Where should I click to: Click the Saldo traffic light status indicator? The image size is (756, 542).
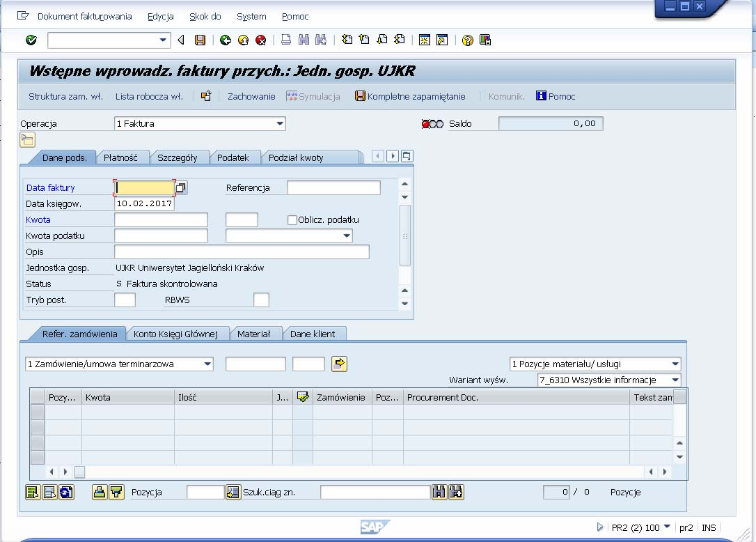[x=432, y=124]
